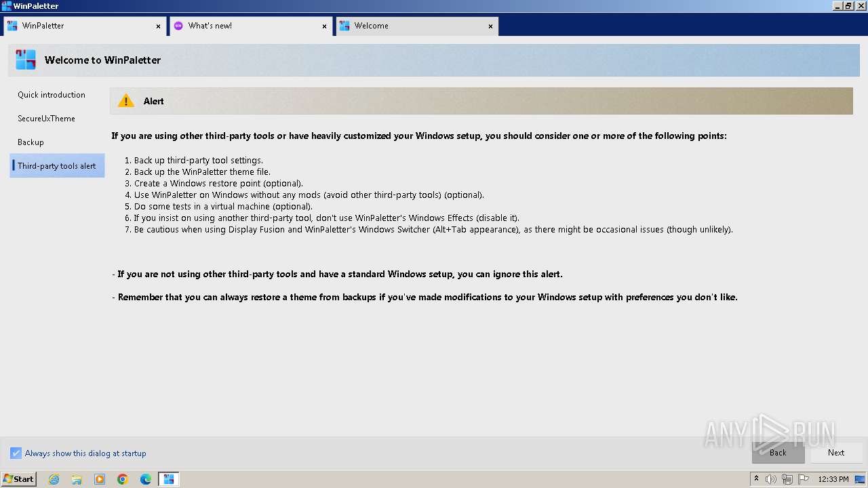Screen dimensions: 868x488
Task: Click the purple What's new! tab icon
Action: 178,26
